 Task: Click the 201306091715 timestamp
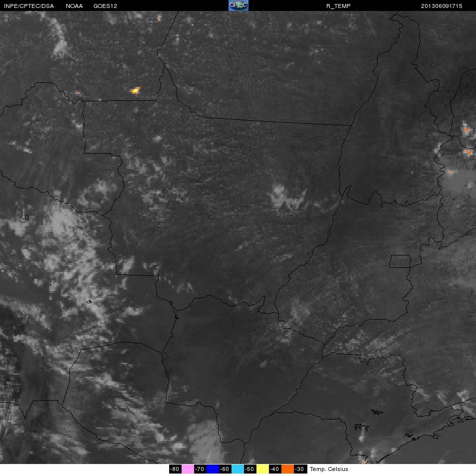(x=442, y=6)
